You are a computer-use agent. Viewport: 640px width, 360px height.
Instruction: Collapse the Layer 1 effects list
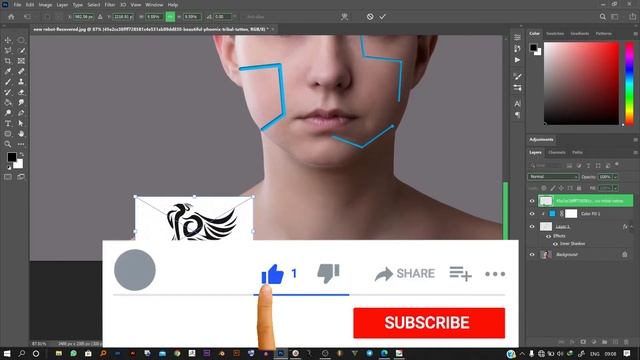631,227
